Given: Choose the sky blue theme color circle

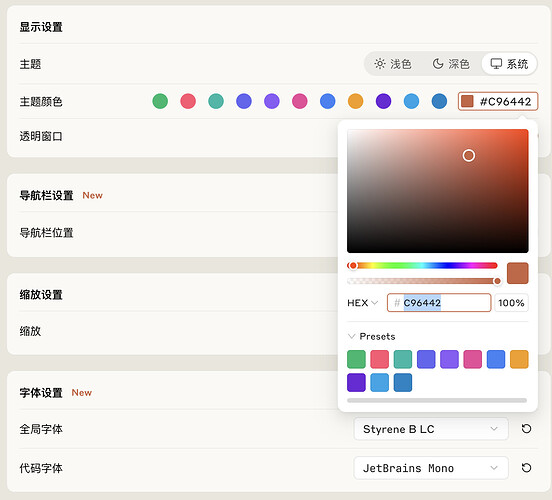Looking at the screenshot, I should coord(412,101).
